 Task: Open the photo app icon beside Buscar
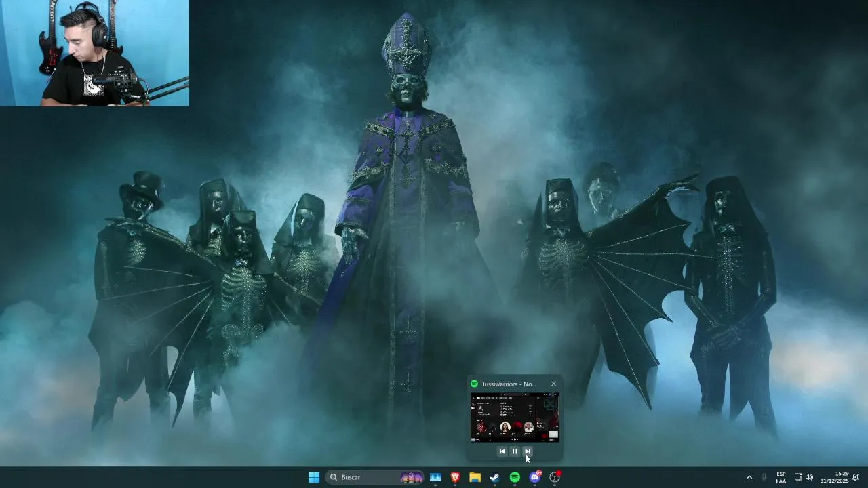point(435,477)
